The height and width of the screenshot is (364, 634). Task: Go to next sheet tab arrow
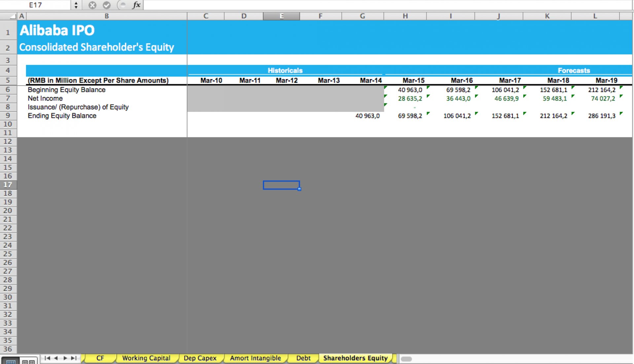[65, 358]
